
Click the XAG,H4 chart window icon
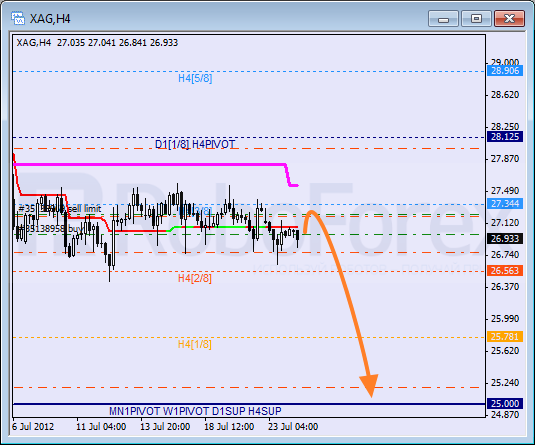coord(18,18)
